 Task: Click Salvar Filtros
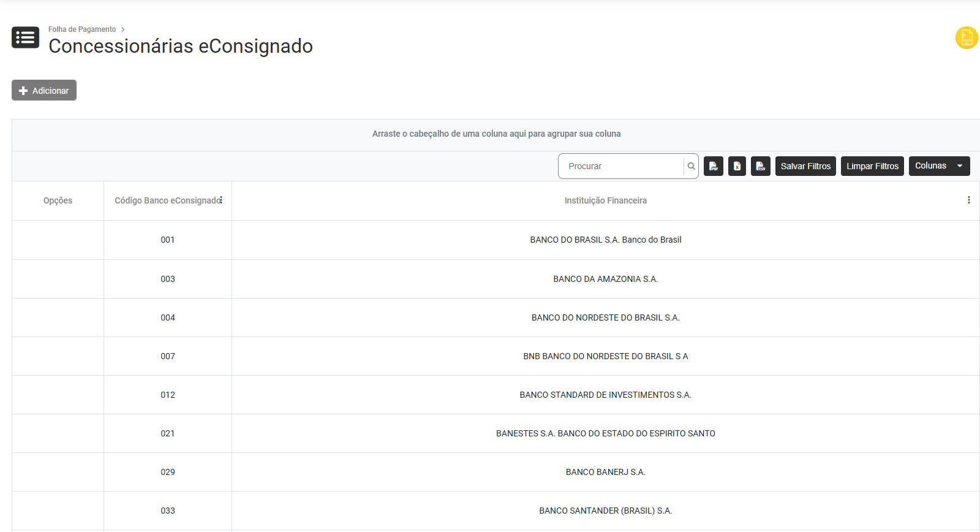pyautogui.click(x=805, y=166)
